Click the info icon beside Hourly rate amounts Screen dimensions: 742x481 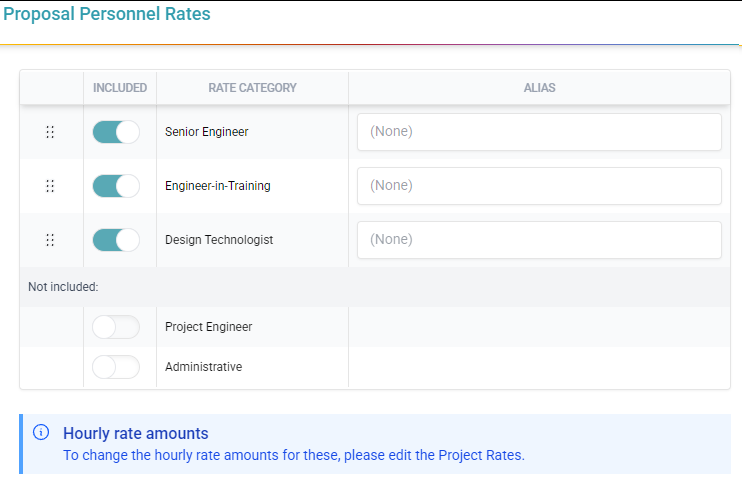(41, 433)
